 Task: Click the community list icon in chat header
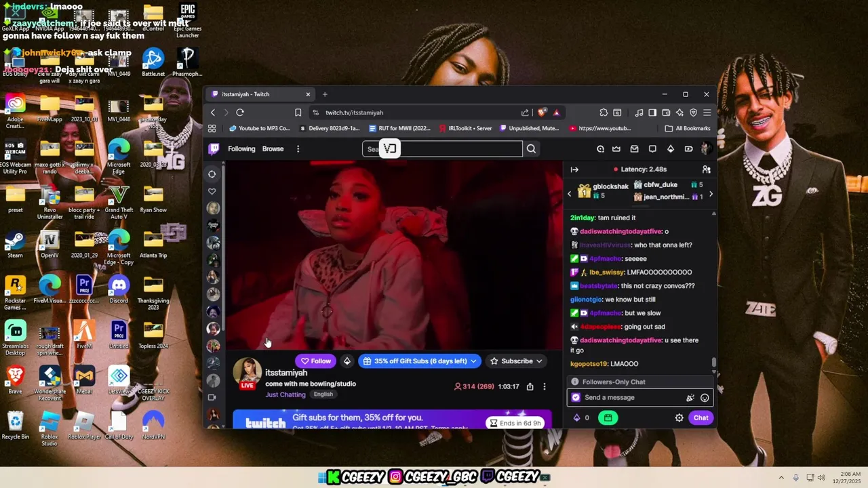[706, 169]
